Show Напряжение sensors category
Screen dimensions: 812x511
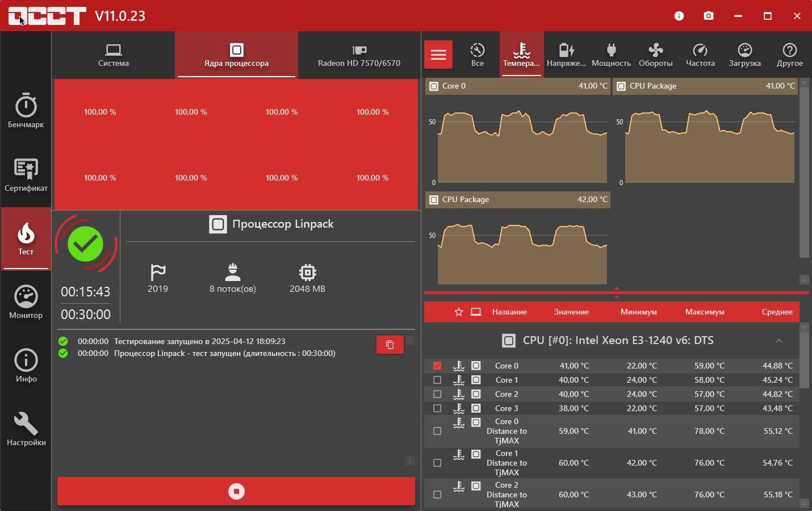567,55
